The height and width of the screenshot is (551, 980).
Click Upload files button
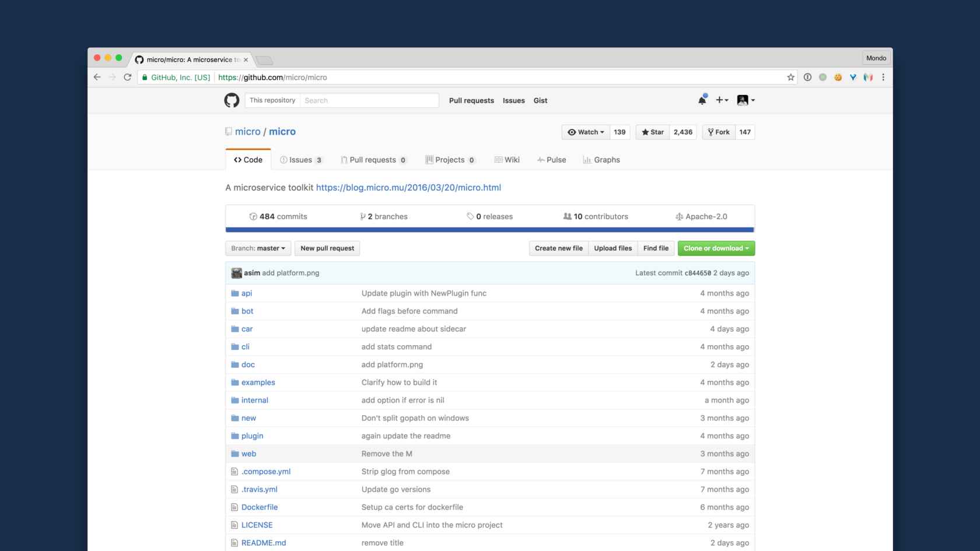coord(613,248)
